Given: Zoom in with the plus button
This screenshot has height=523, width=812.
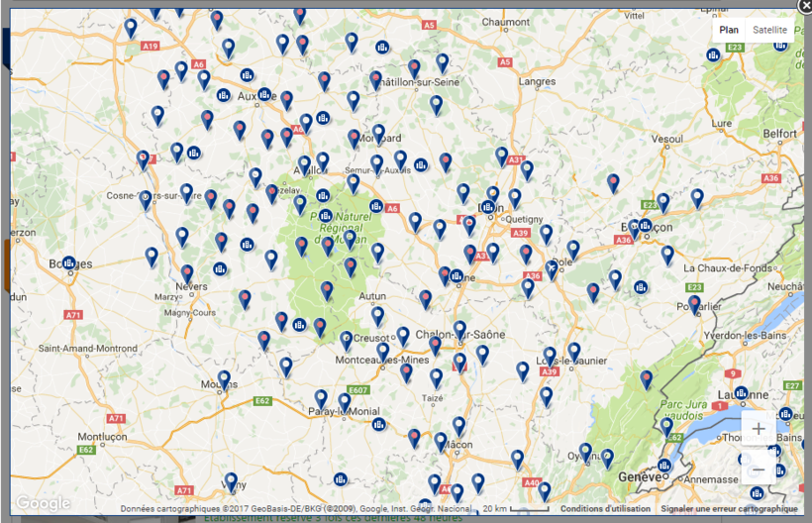Looking at the screenshot, I should 759,429.
